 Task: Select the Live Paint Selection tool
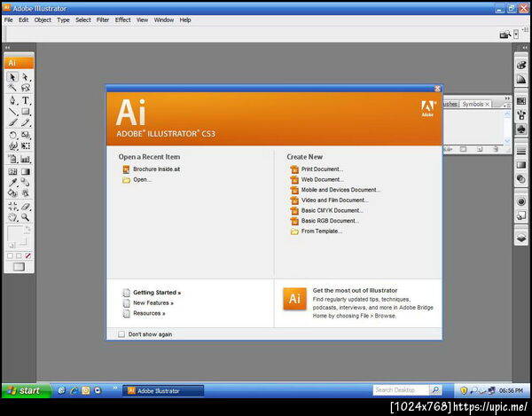[x=26, y=193]
